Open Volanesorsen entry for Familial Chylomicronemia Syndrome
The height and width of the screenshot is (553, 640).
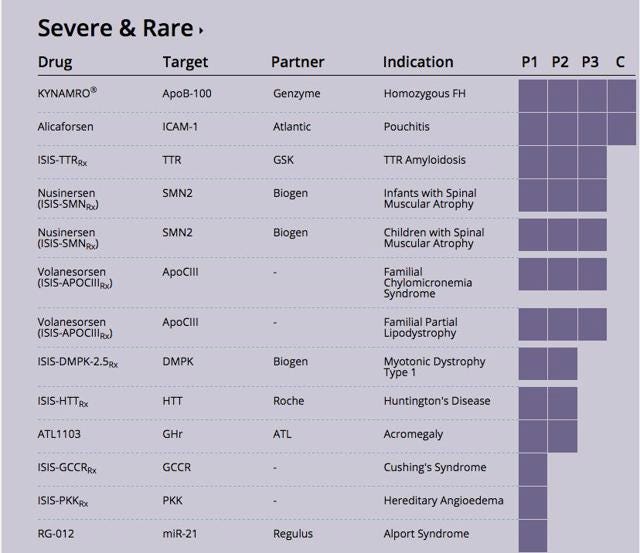pyautogui.click(x=75, y=278)
